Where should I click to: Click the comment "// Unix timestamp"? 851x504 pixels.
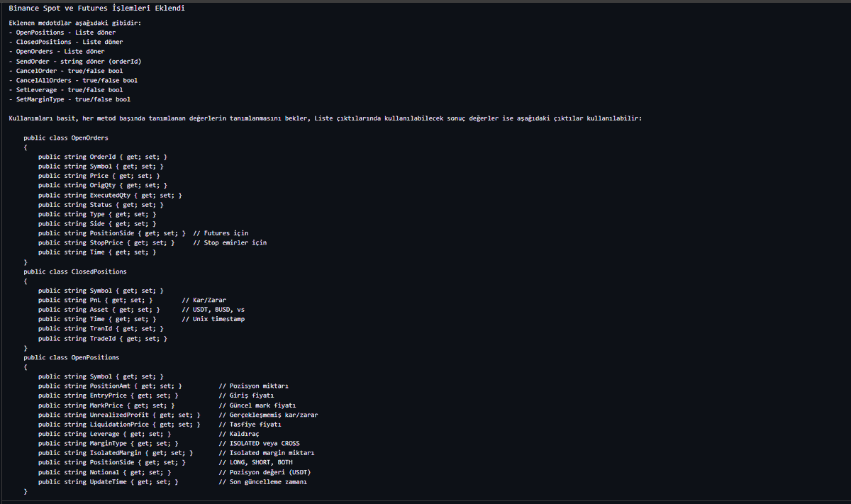tap(213, 319)
